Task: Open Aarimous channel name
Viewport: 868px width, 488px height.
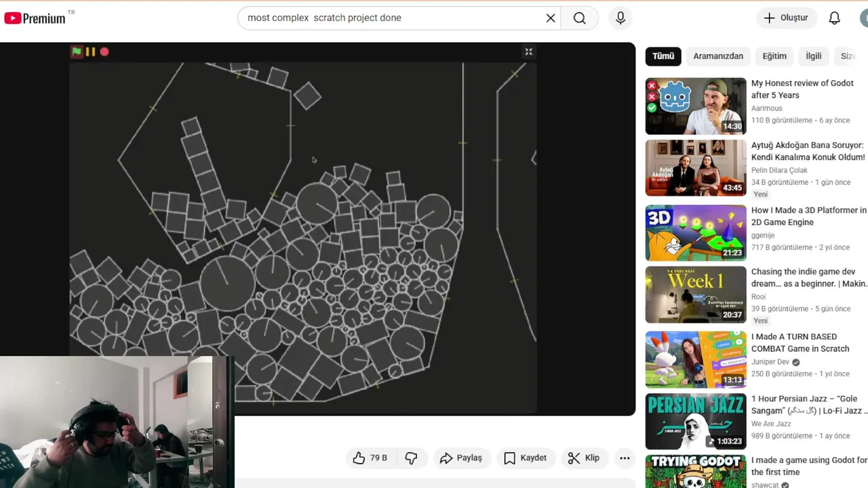Action: click(767, 108)
